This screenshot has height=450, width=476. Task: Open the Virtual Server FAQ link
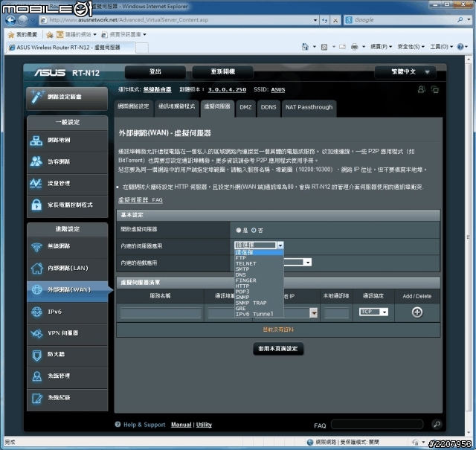tap(141, 200)
